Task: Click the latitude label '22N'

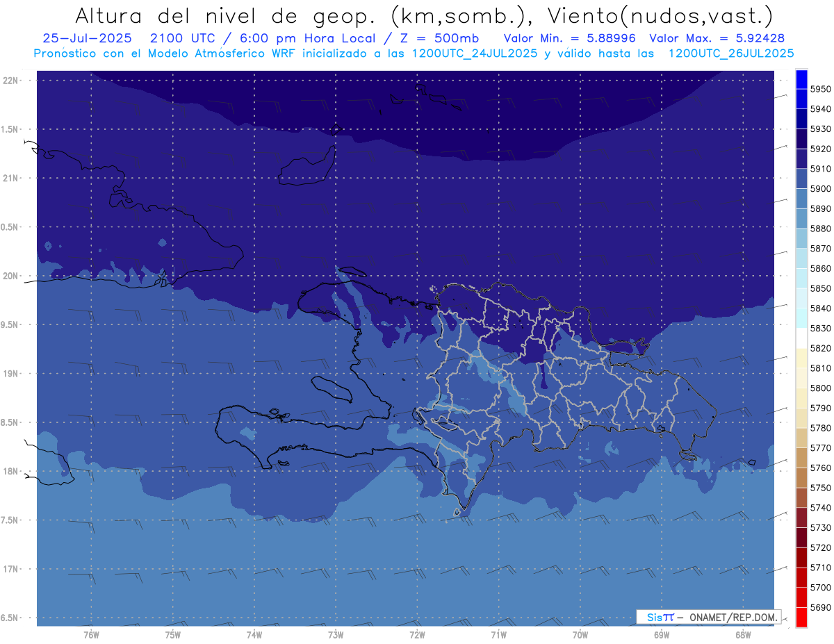Action: coord(11,80)
